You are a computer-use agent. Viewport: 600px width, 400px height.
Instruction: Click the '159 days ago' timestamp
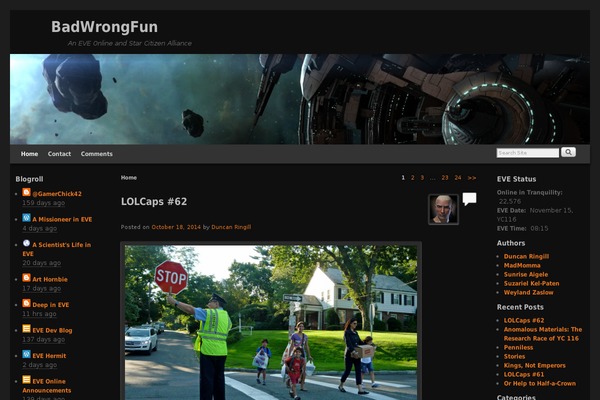(x=43, y=203)
